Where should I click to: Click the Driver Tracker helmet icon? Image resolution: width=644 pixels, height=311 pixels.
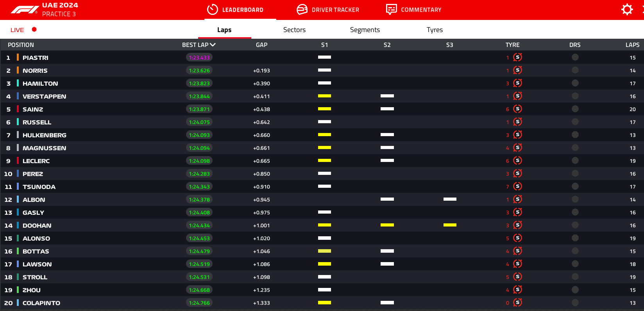coord(302,9)
